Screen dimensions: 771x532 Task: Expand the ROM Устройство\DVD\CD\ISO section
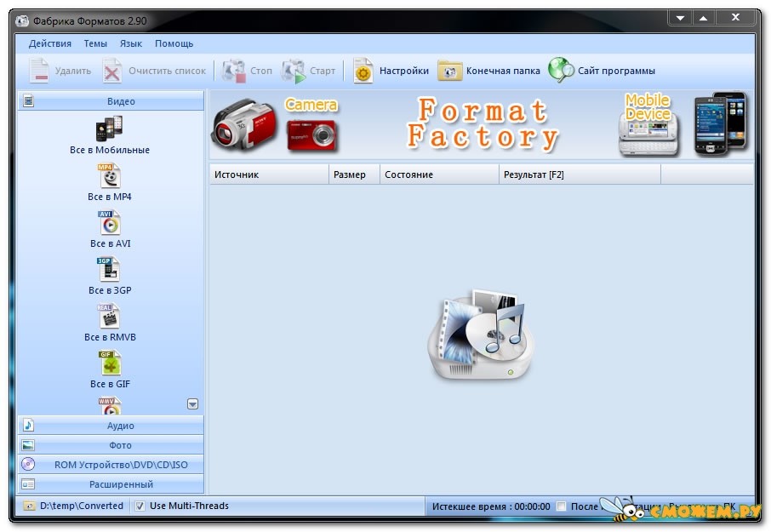[x=111, y=465]
